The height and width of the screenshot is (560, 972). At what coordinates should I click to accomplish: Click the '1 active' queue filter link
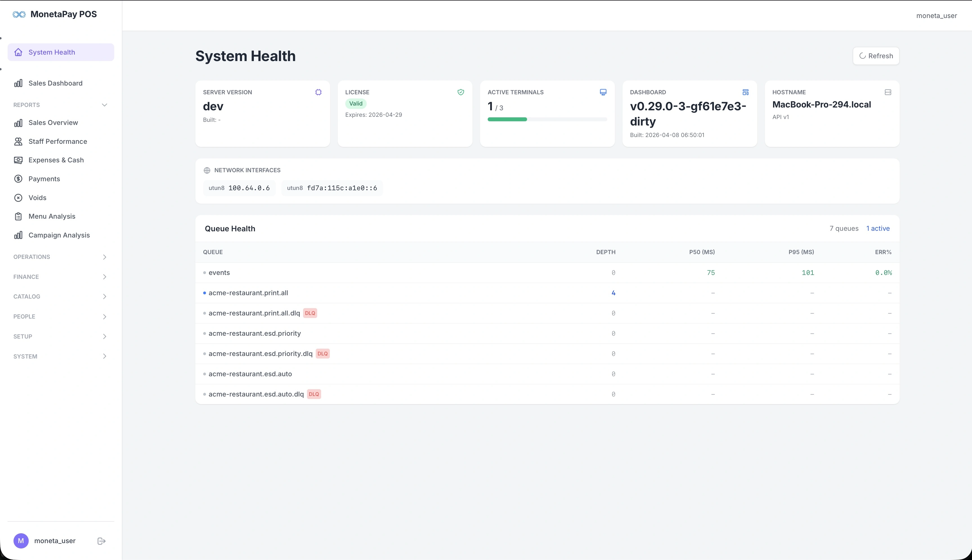878,229
